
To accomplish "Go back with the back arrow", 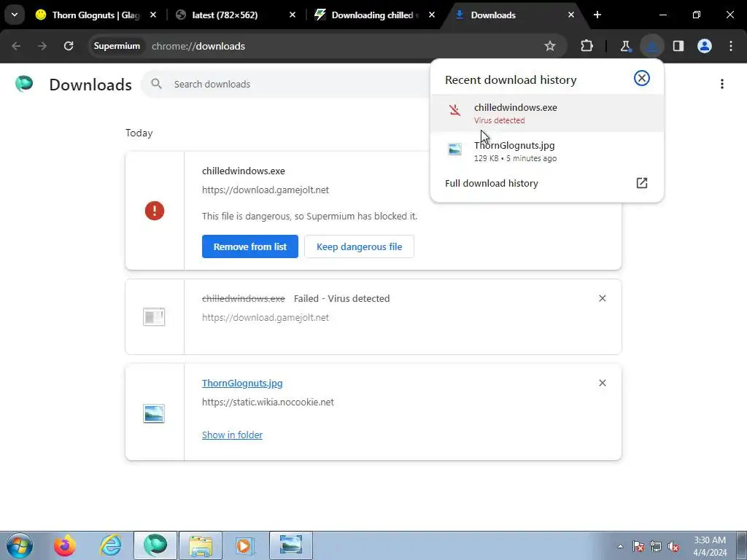I will point(16,46).
